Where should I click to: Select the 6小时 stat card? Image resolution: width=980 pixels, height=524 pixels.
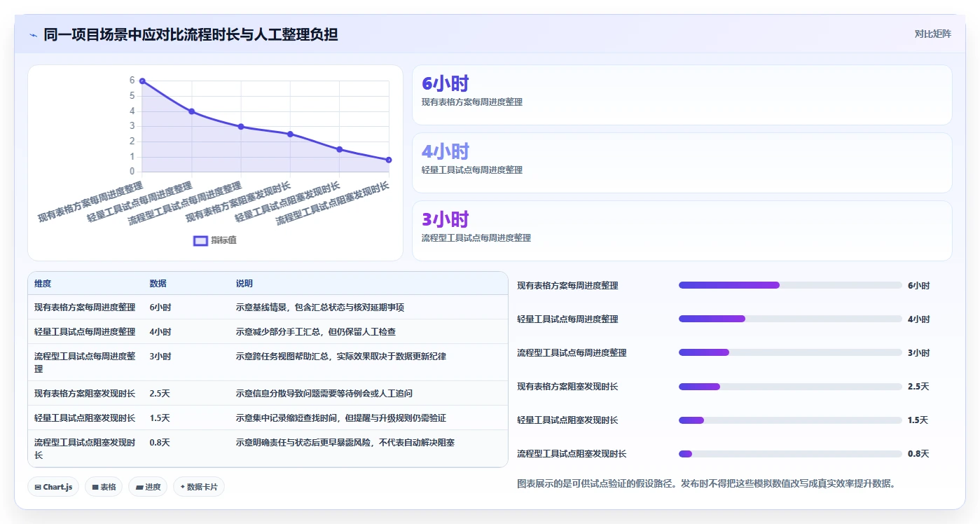coord(682,95)
